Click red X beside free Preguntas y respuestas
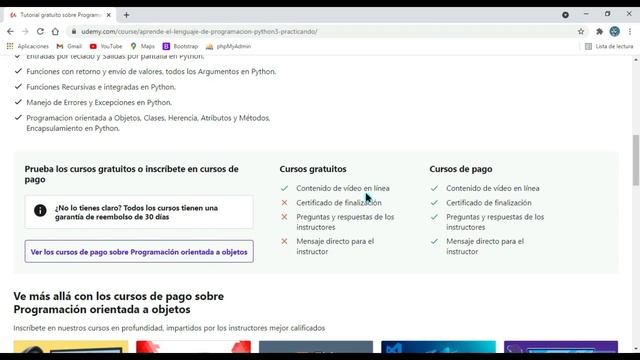The width and height of the screenshot is (640, 360). (284, 217)
